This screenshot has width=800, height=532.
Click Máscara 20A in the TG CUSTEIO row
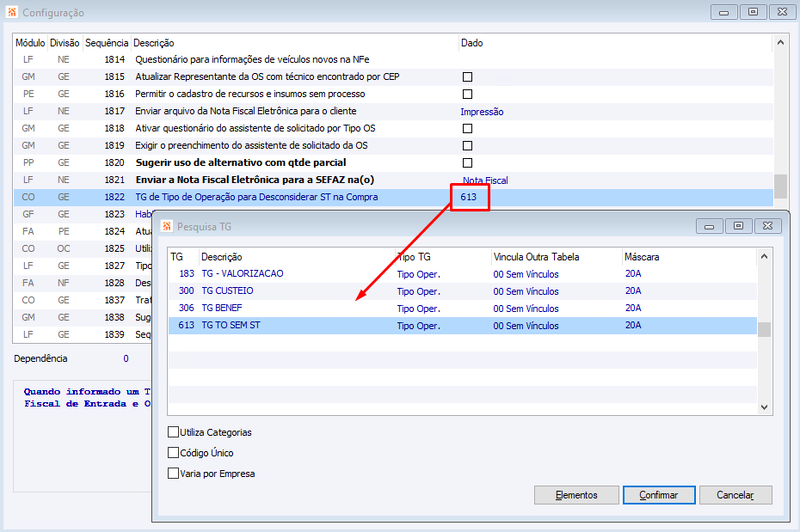633,291
